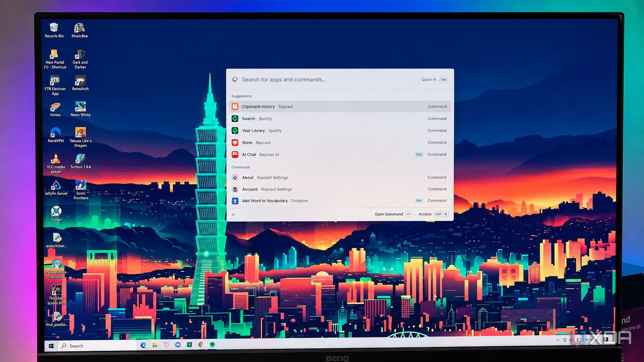Click the NordVPN desktop icon
Viewport: 644px width, 362px height.
click(56, 132)
